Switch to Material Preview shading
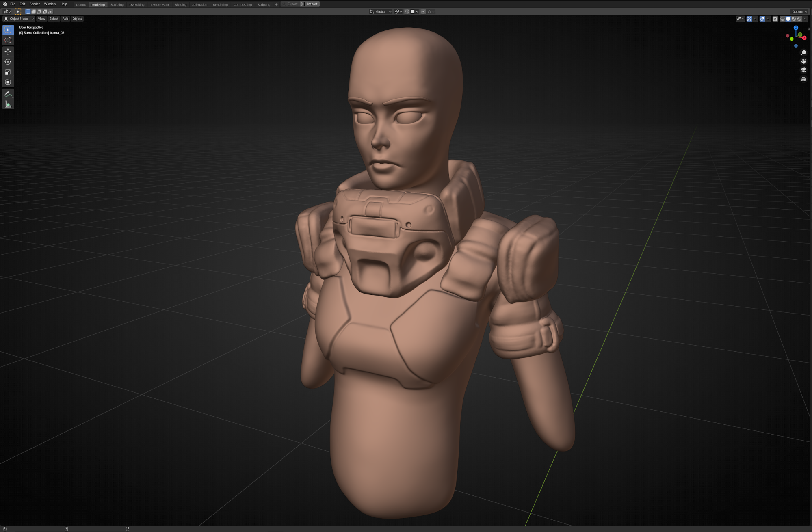The height and width of the screenshot is (532, 812). point(794,19)
